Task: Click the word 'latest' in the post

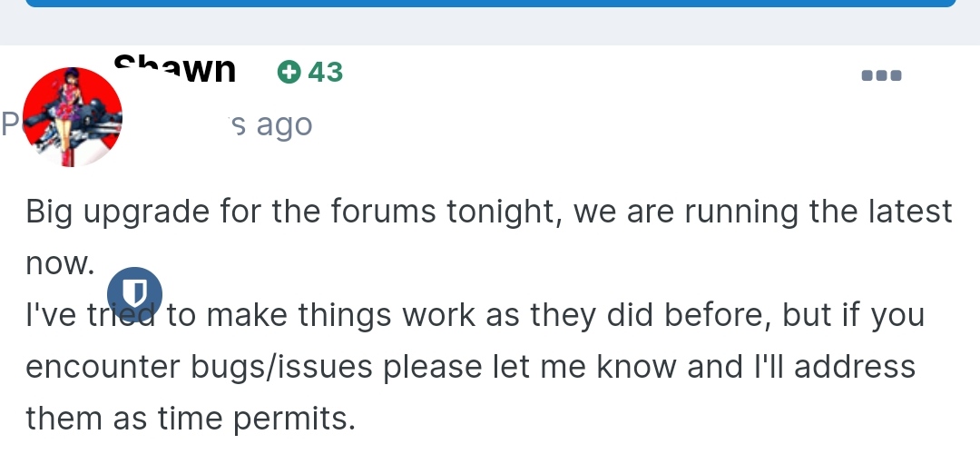Action: click(x=911, y=212)
